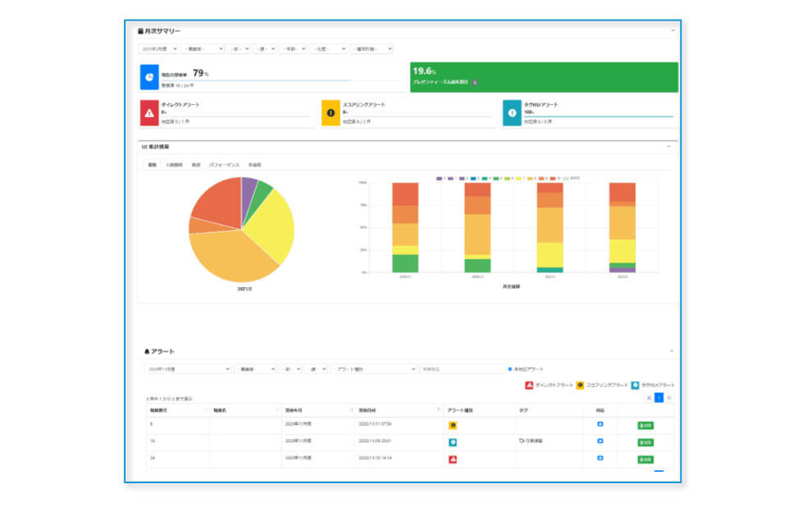
Task: Switch to the 人間関係 tab
Action: [175, 165]
